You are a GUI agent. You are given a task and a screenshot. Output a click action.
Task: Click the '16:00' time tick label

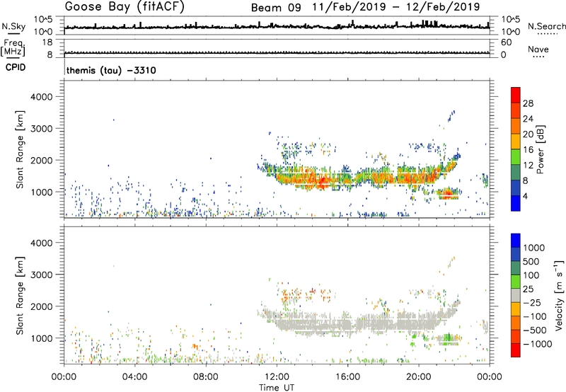click(347, 377)
